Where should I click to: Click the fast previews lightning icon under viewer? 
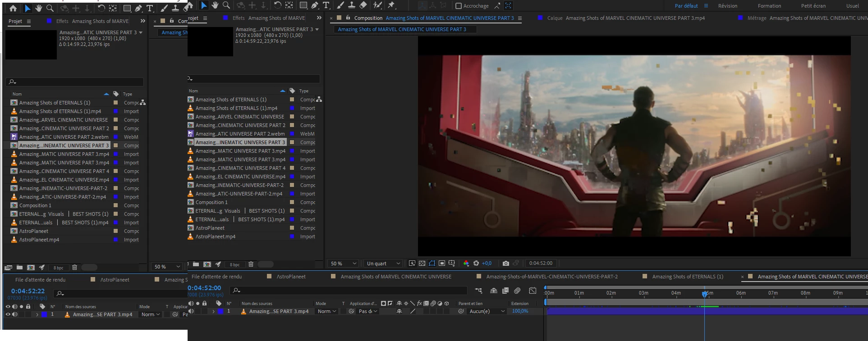coord(412,264)
